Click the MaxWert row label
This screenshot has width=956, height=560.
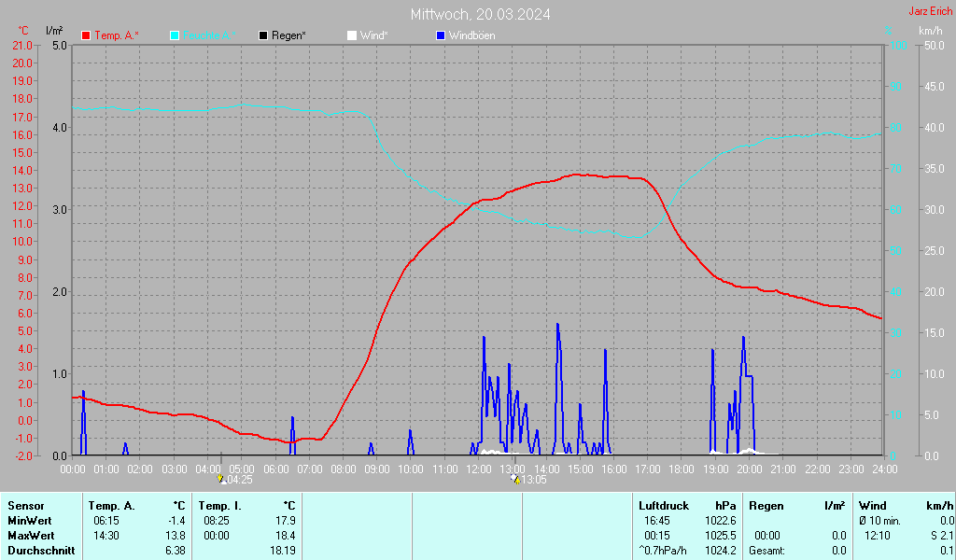(29, 536)
